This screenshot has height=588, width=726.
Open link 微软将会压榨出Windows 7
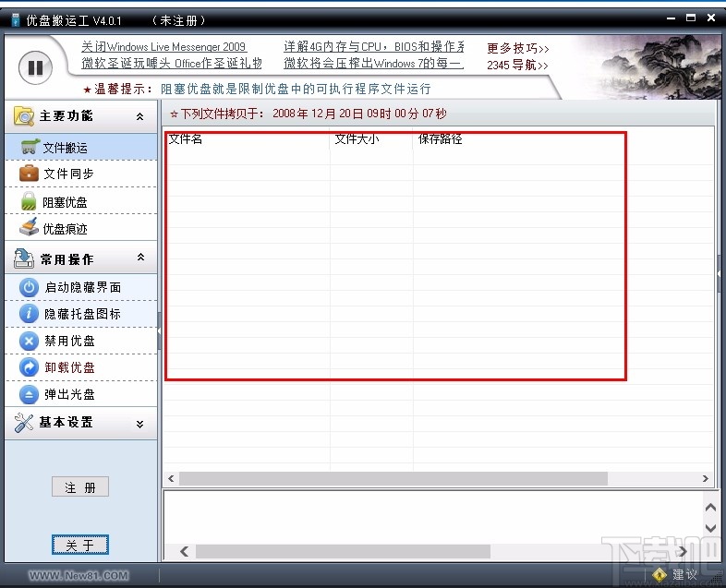coord(374,63)
